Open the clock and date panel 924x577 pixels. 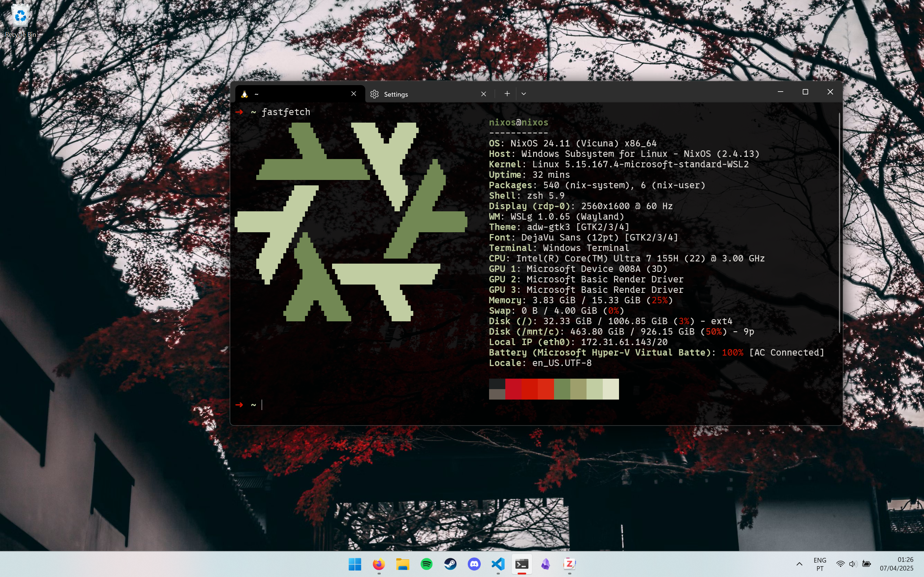[896, 564]
